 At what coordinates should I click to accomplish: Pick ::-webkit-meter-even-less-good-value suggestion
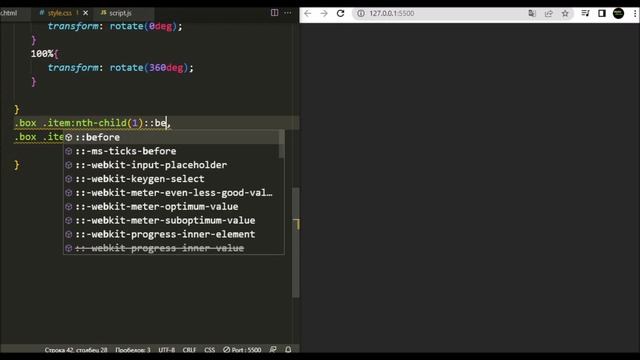tap(171, 193)
